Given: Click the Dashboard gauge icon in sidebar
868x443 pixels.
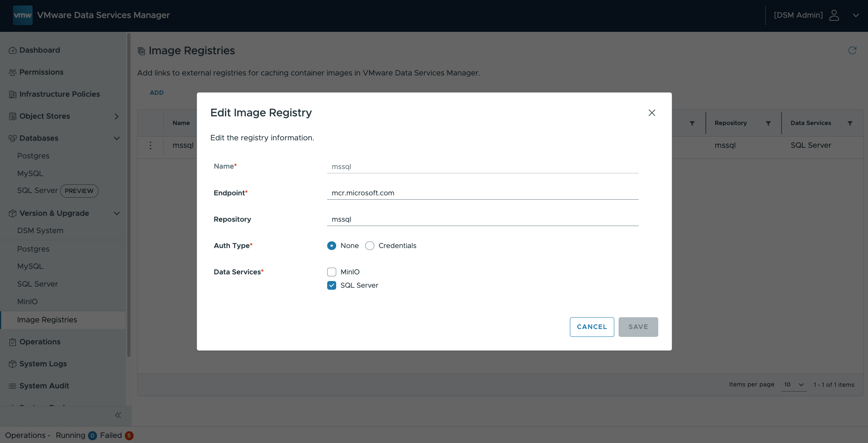Looking at the screenshot, I should 13,50.
